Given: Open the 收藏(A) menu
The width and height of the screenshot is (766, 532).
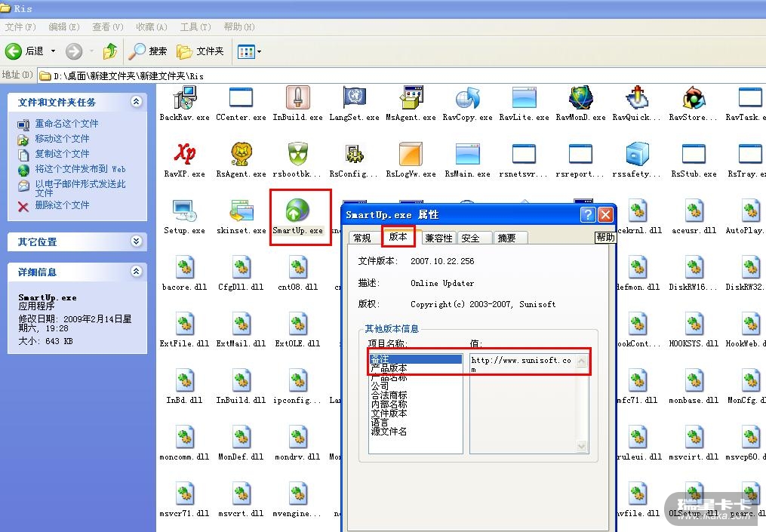Looking at the screenshot, I should click(x=152, y=27).
